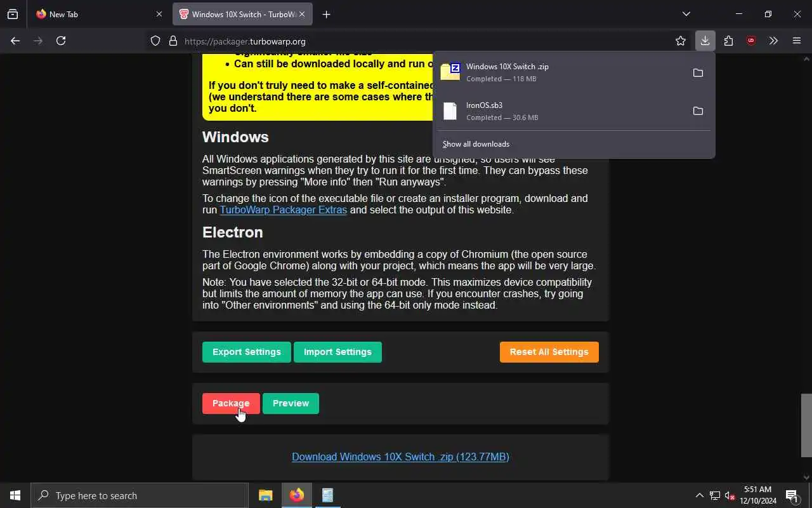The image size is (812, 508).
Task: Open network status tray icon
Action: [x=714, y=495]
